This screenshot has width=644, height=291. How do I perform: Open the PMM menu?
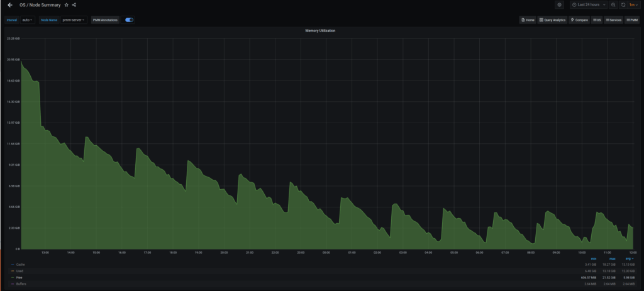(632, 20)
